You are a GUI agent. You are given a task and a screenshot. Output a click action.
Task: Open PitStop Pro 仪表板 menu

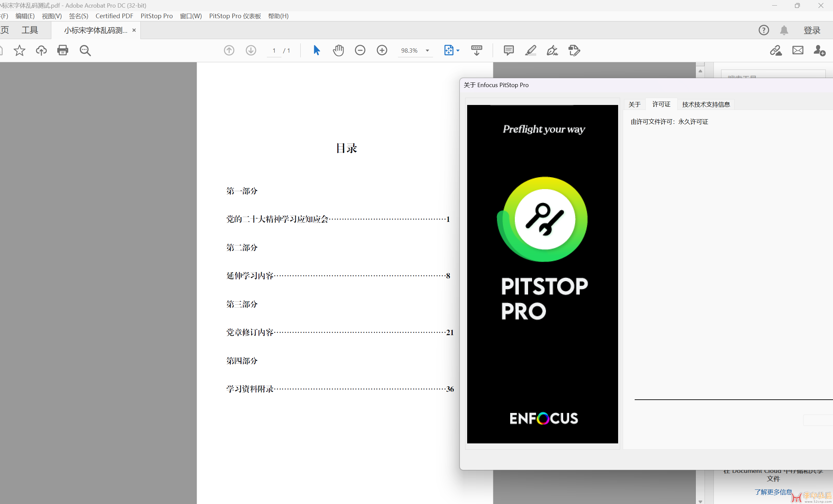[235, 16]
